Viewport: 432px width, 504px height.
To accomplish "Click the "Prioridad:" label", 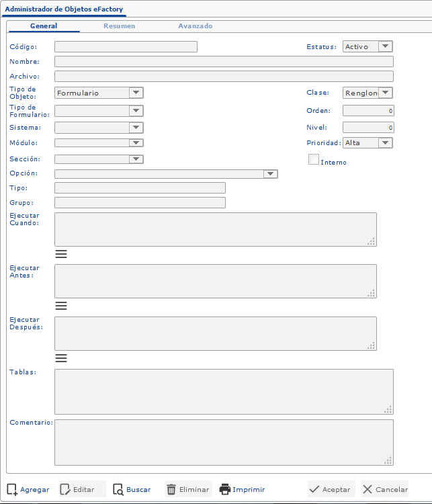I will (x=324, y=143).
